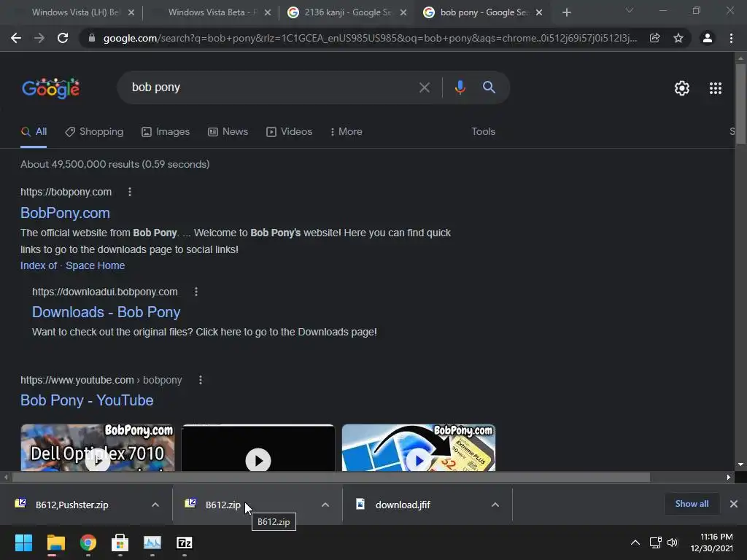Switch to the Windows Vista (LH) tab

point(75,12)
